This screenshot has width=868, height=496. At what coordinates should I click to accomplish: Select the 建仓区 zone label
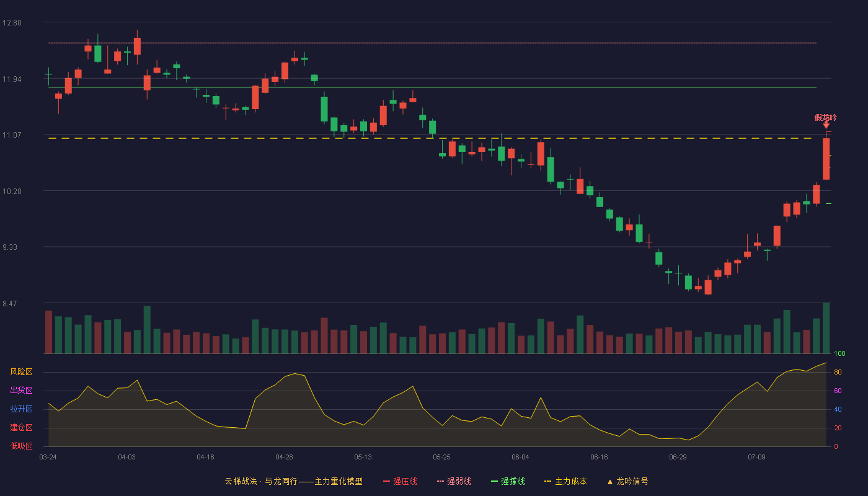coord(21,428)
